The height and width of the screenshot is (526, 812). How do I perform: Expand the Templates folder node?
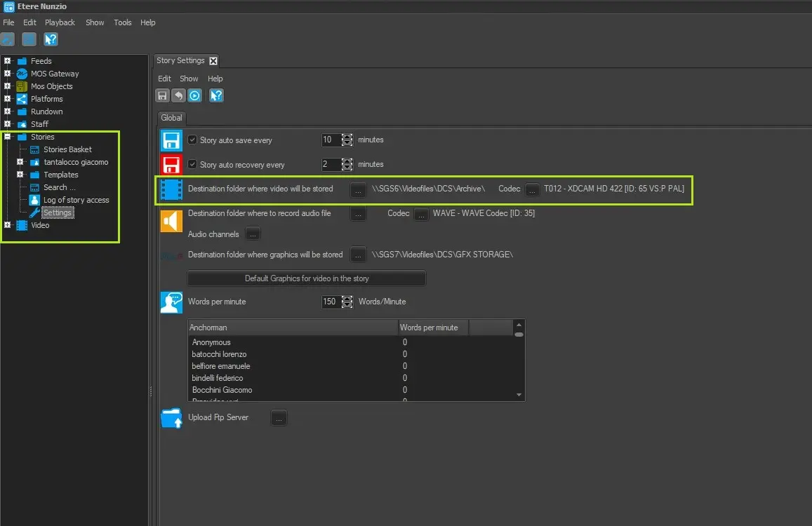point(20,175)
